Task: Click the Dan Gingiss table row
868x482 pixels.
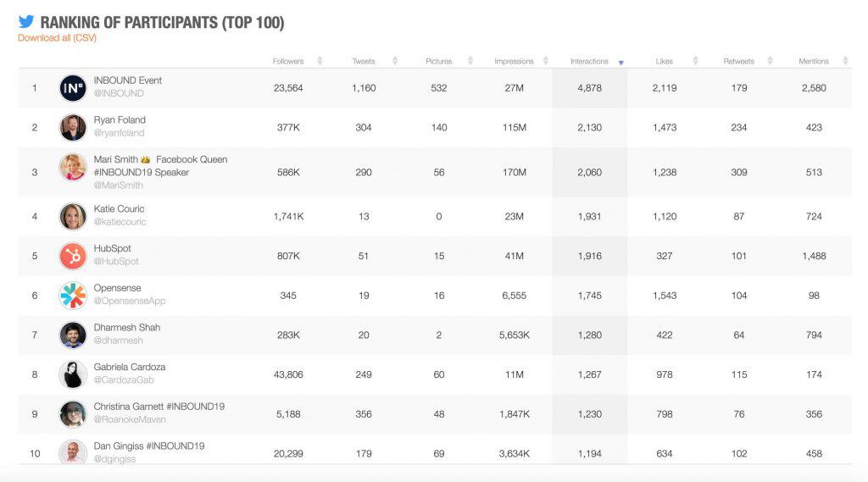Action: pos(435,453)
